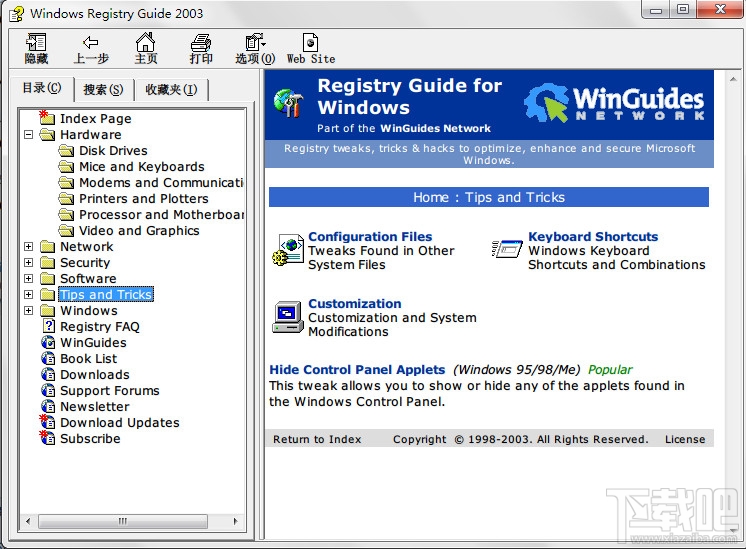Collapse the Hardware tree node
This screenshot has height=549, width=746.
[x=29, y=135]
